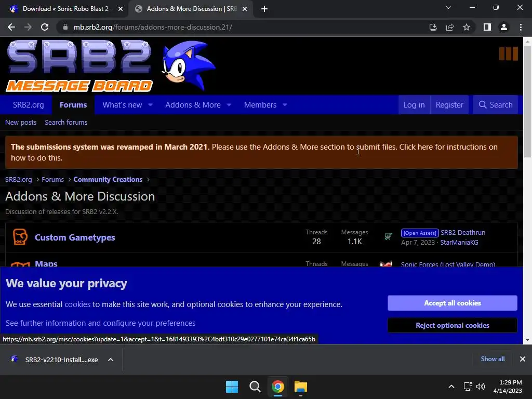Screen dimensions: 532x399
Task: Select the Addons & More Discussion tab
Action: pos(191,9)
